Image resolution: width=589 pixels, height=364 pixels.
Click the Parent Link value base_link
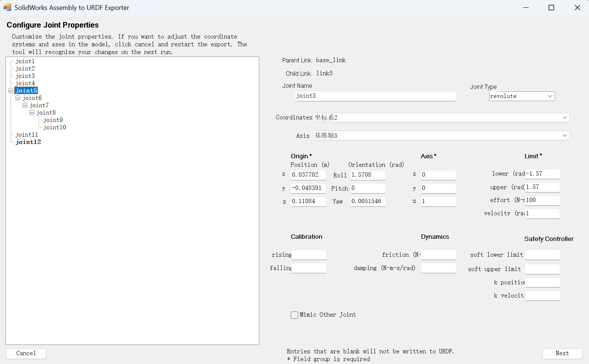(331, 60)
